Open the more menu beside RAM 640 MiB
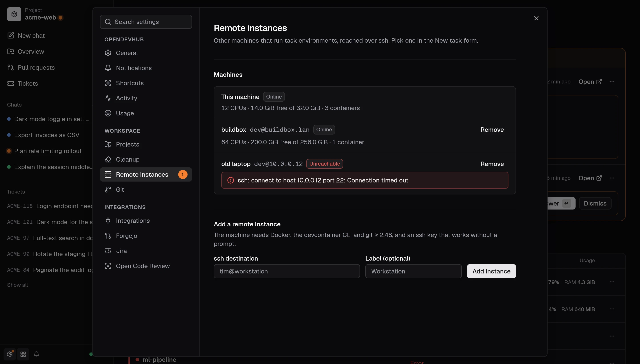 click(x=612, y=309)
